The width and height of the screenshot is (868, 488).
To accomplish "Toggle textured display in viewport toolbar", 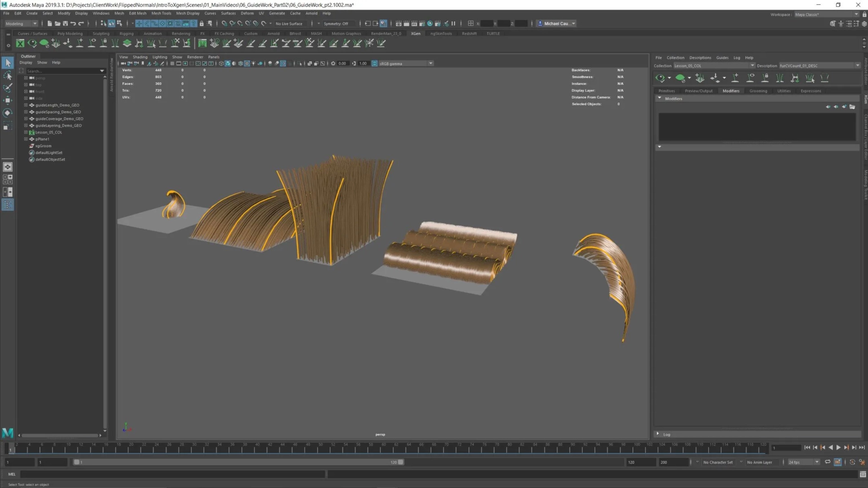I will [247, 63].
